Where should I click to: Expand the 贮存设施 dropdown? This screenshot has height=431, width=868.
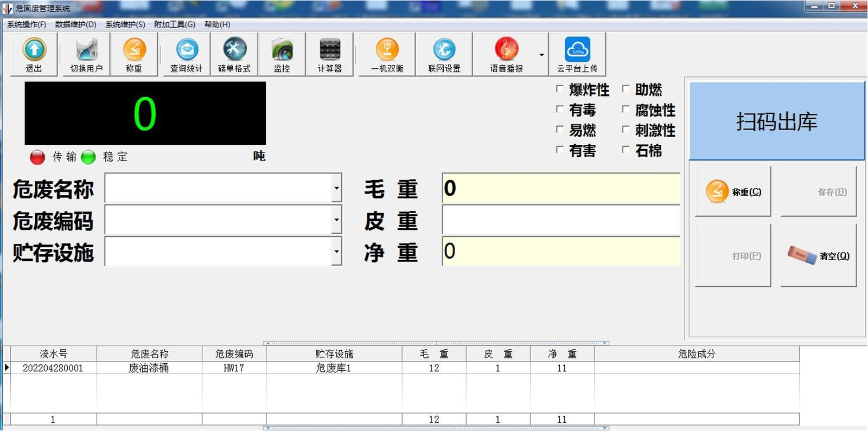(336, 251)
